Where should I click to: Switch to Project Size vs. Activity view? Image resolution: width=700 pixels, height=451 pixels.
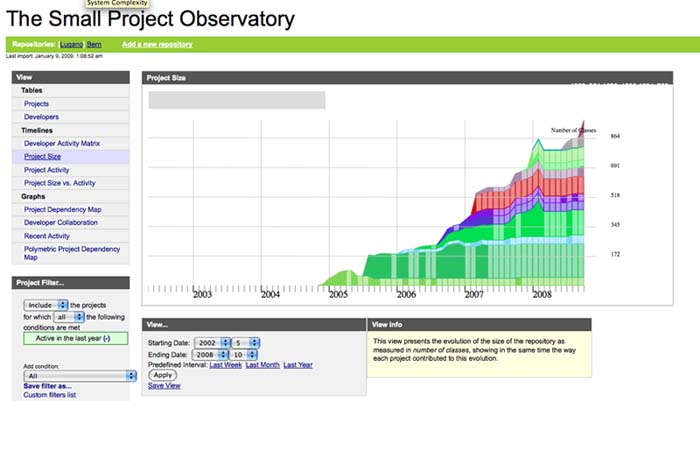pyautogui.click(x=60, y=183)
